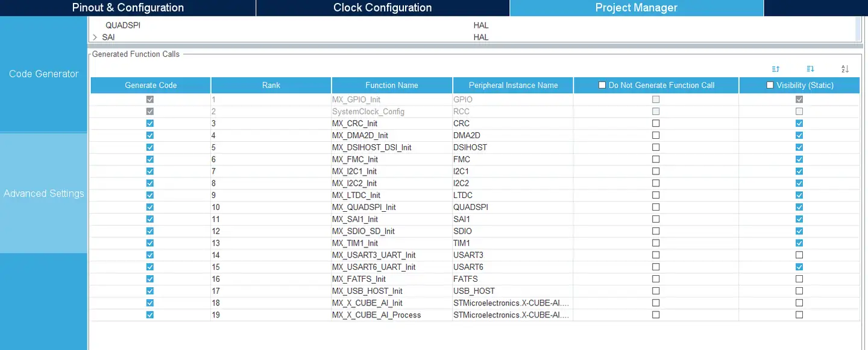Enable Do Not Generate Function Call for MX_TIM1_Init
The height and width of the screenshot is (350, 868).
tap(656, 243)
